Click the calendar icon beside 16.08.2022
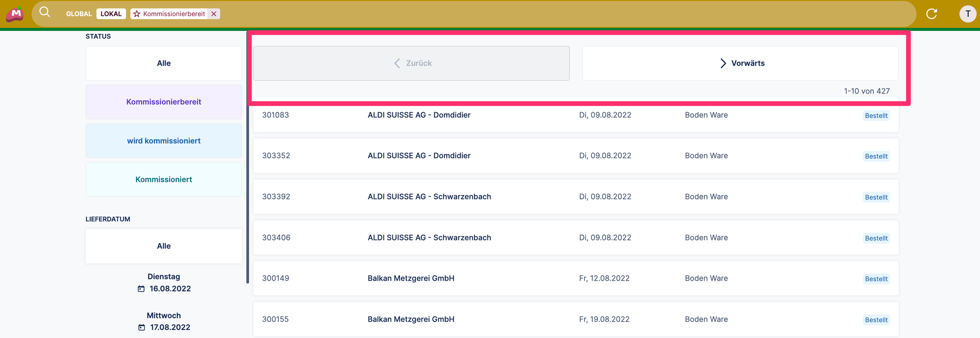Image resolution: width=980 pixels, height=338 pixels. pos(141,289)
